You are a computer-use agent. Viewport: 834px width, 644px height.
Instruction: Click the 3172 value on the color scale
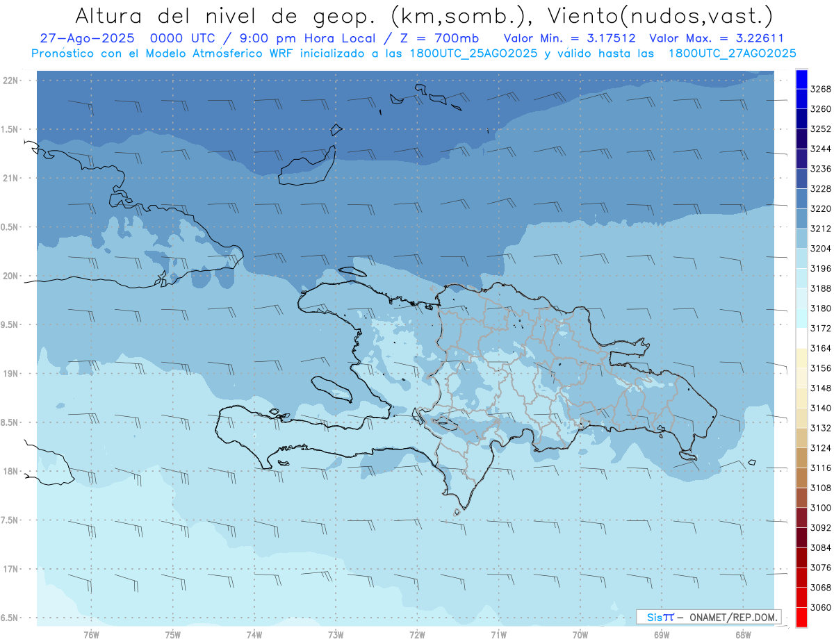point(821,328)
